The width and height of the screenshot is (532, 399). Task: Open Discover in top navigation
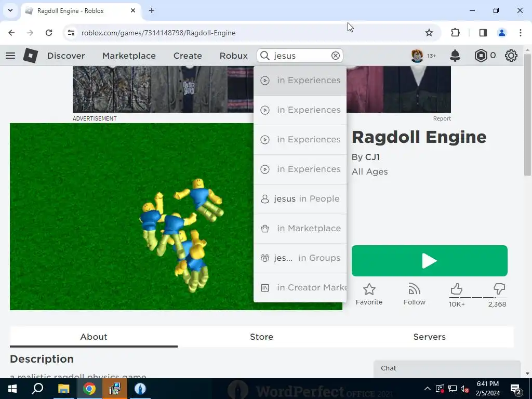(66, 56)
